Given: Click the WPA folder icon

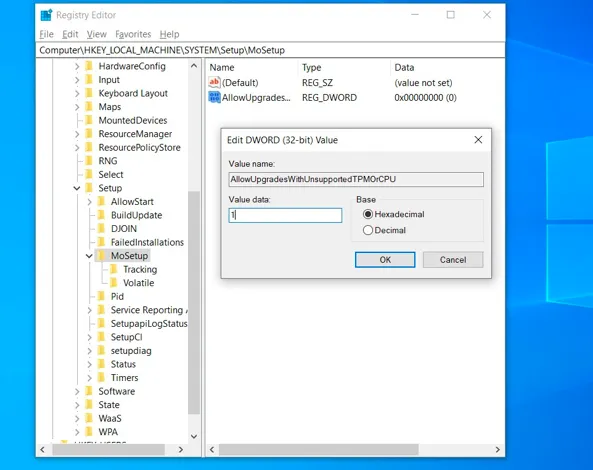Looking at the screenshot, I should click(89, 432).
